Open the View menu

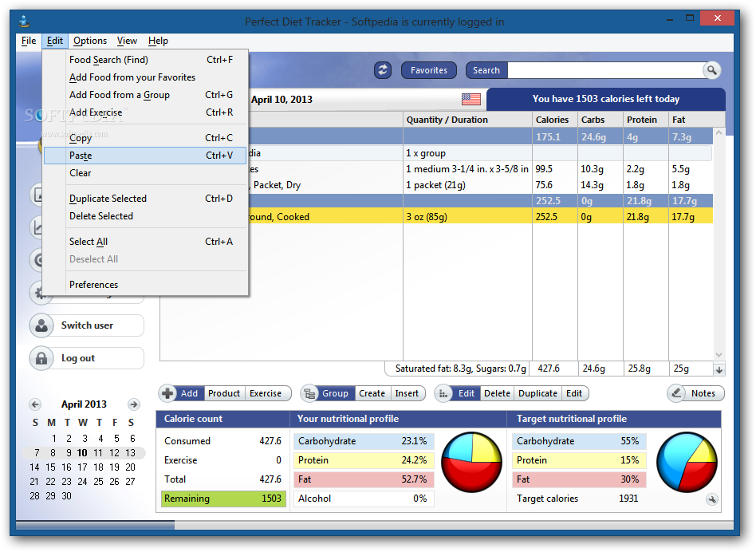pos(128,41)
